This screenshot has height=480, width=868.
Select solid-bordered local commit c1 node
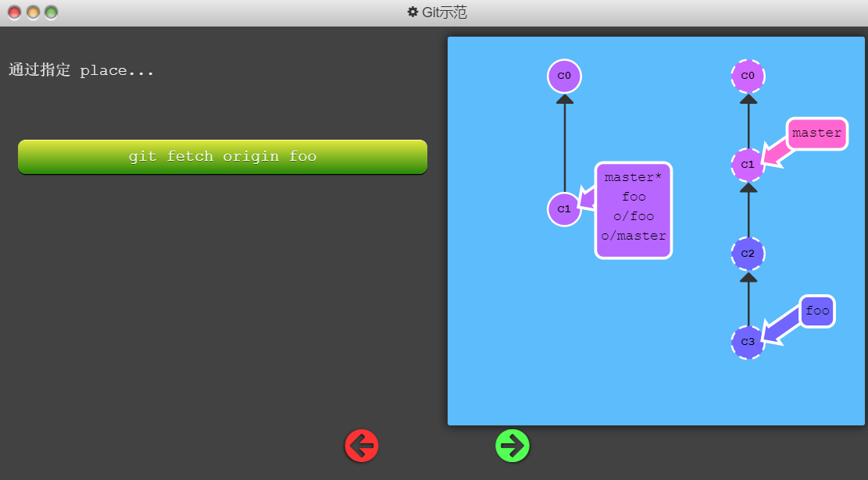click(564, 209)
